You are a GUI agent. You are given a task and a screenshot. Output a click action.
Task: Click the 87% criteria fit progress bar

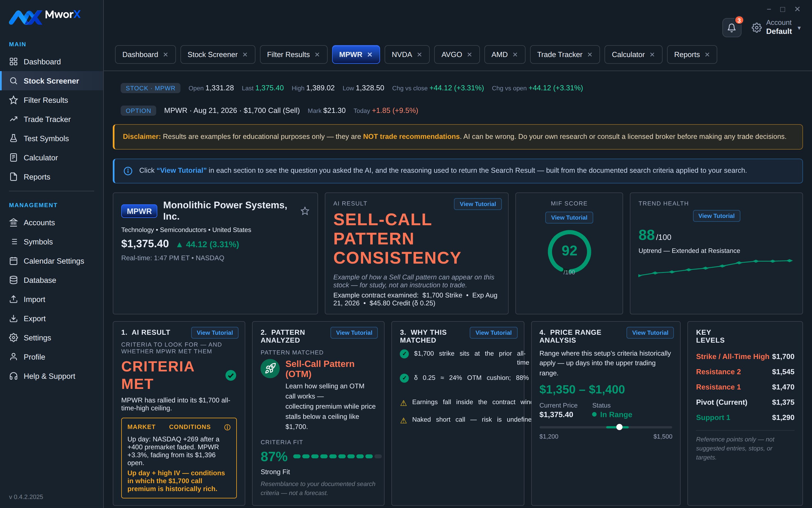click(x=337, y=456)
